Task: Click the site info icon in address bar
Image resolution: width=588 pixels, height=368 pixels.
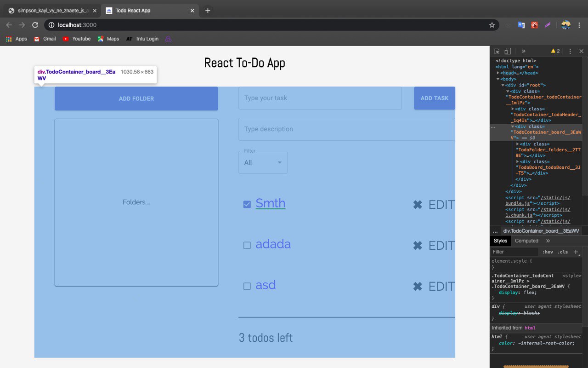Action: pos(51,25)
